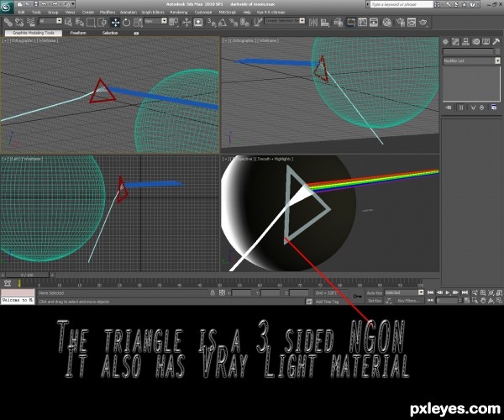
Task: Toggle Window/Crossing selection mode
Action: 102,22
